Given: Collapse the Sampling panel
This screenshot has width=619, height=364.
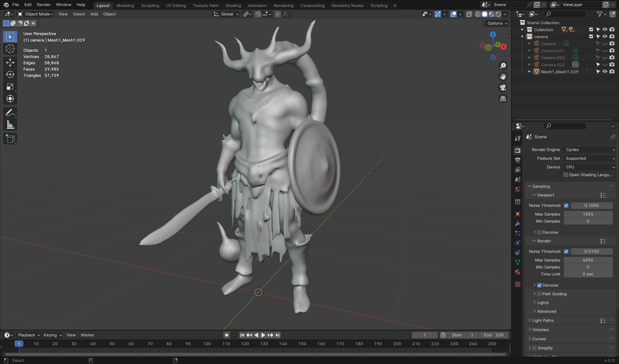Looking at the screenshot, I should 529,186.
